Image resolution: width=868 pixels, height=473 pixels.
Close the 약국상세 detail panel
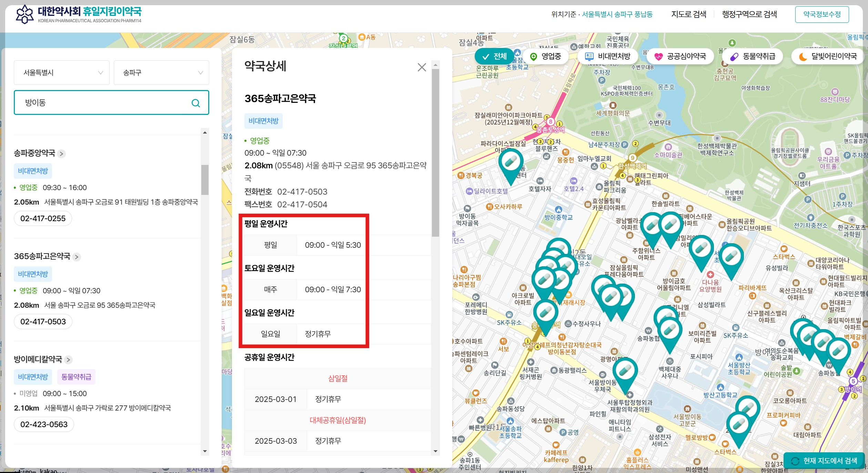[x=422, y=67]
